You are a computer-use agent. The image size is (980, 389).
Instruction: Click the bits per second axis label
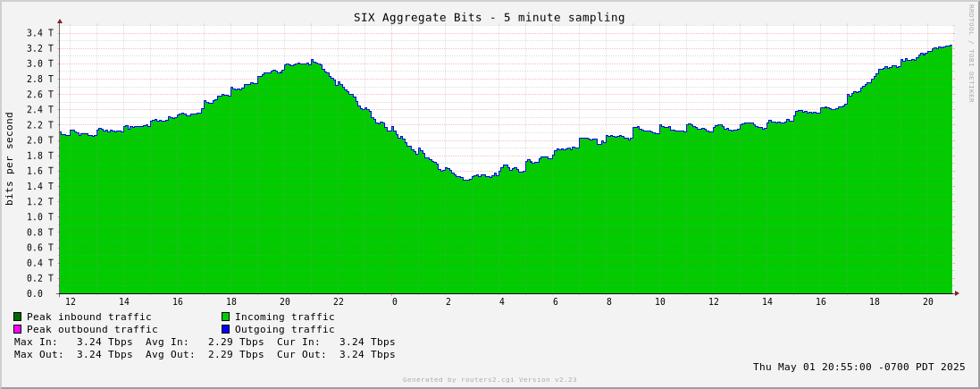pyautogui.click(x=10, y=158)
